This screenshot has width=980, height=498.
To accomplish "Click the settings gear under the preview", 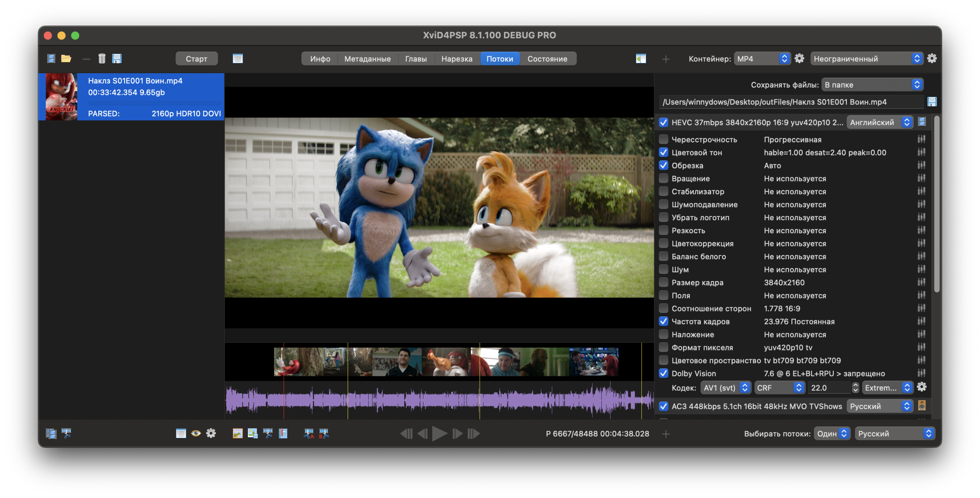I will coord(211,433).
